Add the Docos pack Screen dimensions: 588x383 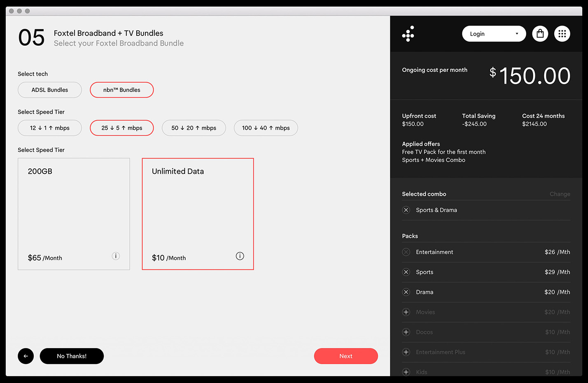point(406,332)
